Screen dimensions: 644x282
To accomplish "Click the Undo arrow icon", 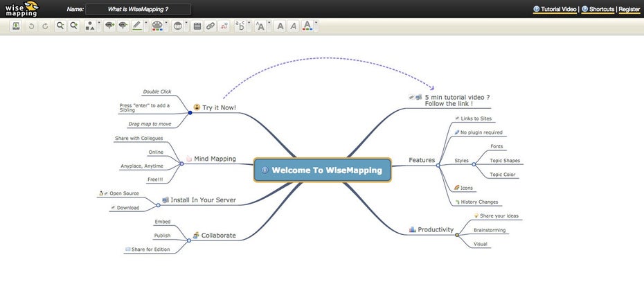I will coord(31,26).
